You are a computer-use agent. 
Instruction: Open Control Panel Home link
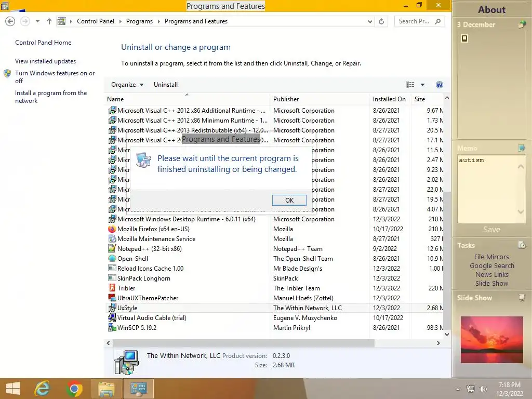coord(43,43)
